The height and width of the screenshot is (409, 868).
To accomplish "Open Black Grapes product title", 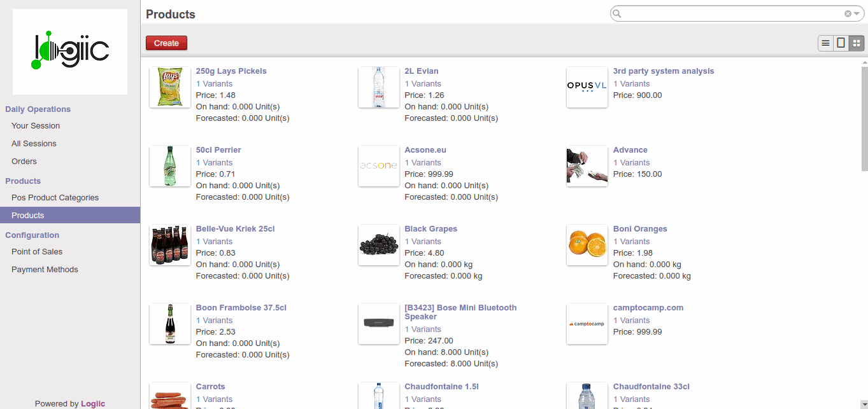I will [x=431, y=229].
